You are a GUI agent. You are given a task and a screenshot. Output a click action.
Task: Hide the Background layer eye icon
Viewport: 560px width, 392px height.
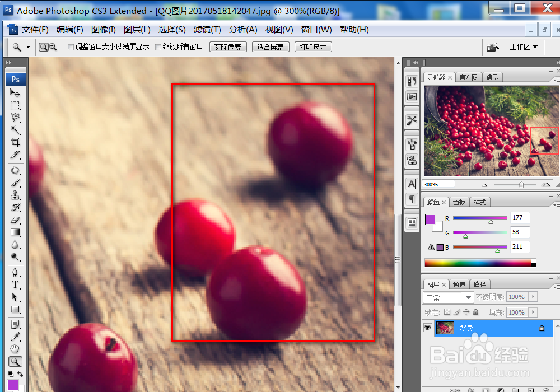(427, 328)
